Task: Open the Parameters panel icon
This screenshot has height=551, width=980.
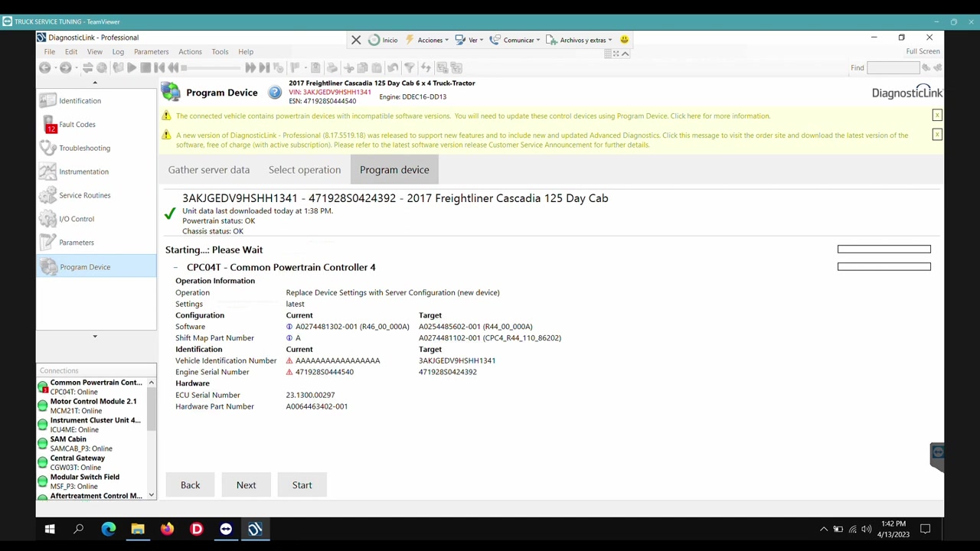Action: (x=48, y=243)
